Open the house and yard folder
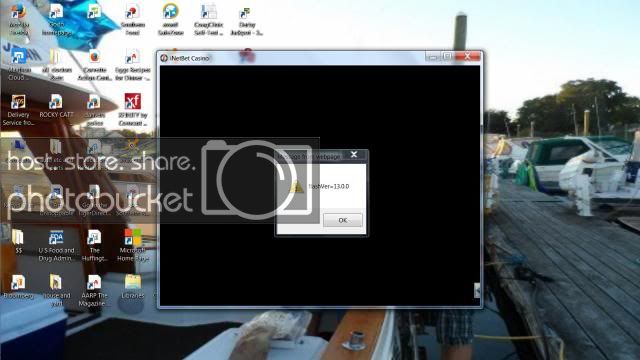This screenshot has height=360, width=640. pyautogui.click(x=56, y=291)
